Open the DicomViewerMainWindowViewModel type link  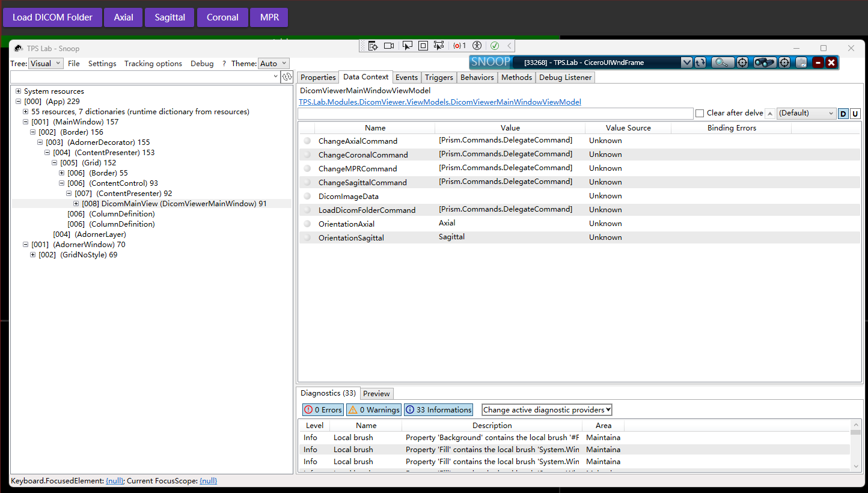[x=439, y=102]
